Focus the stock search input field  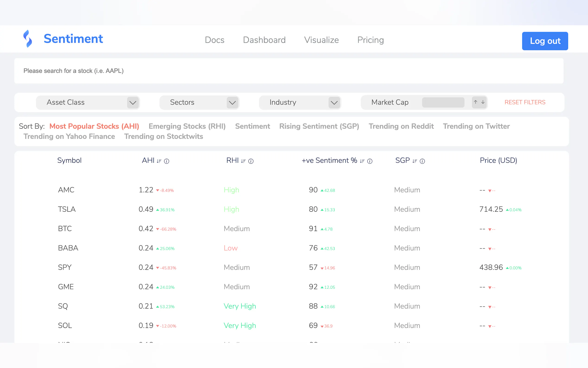click(289, 71)
